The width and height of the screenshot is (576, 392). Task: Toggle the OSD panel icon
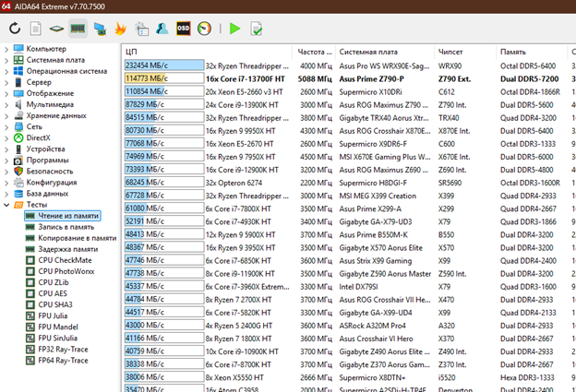point(184,29)
